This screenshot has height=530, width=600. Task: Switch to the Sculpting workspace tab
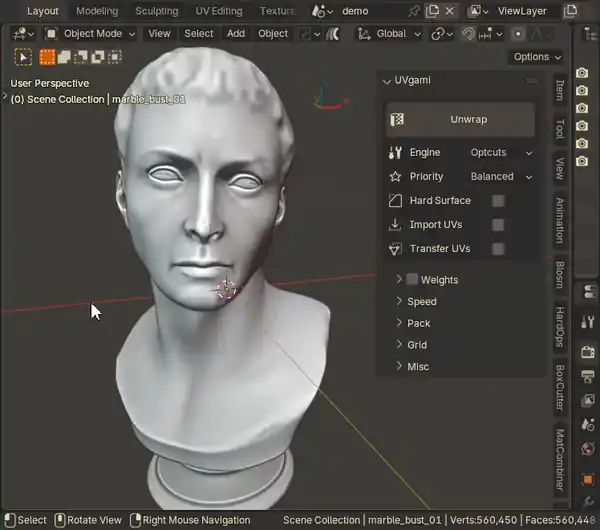pos(157,11)
